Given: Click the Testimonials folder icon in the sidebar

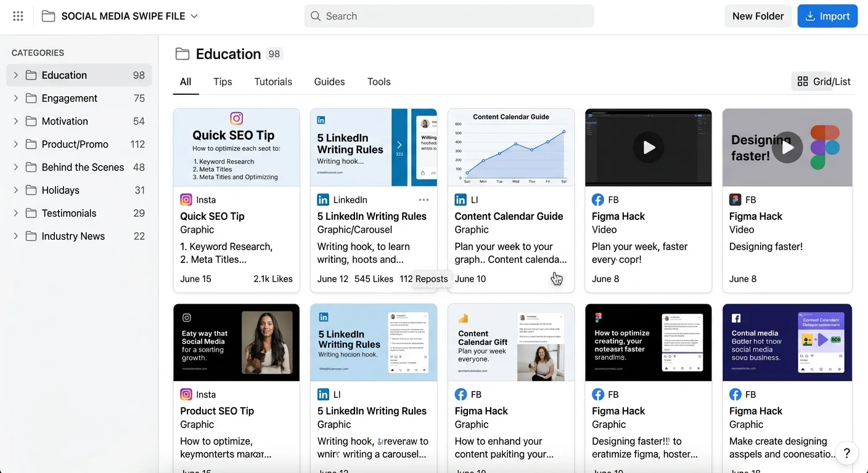Looking at the screenshot, I should pyautogui.click(x=31, y=213).
